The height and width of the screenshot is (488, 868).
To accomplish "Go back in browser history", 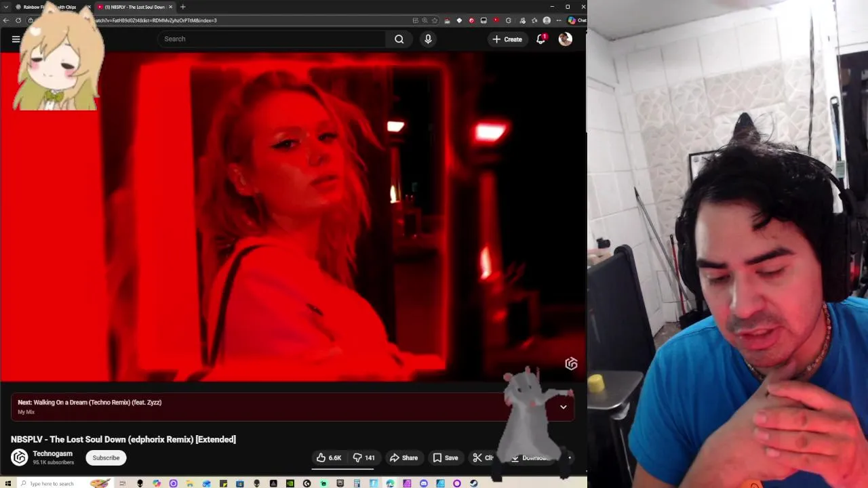I will (6, 20).
